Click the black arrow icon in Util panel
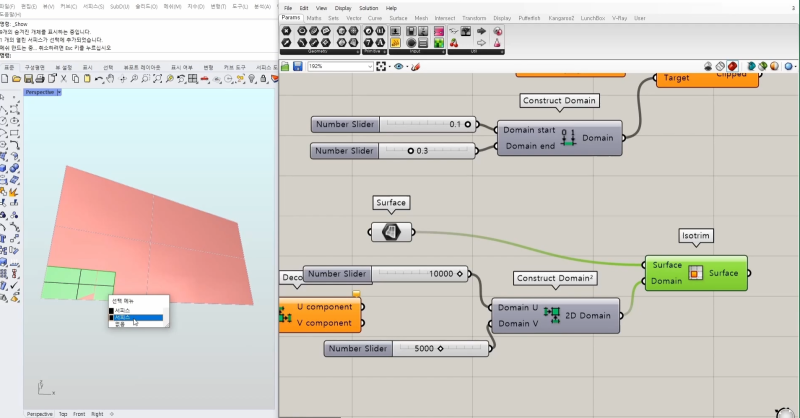The height and width of the screenshot is (418, 800). 481,31
